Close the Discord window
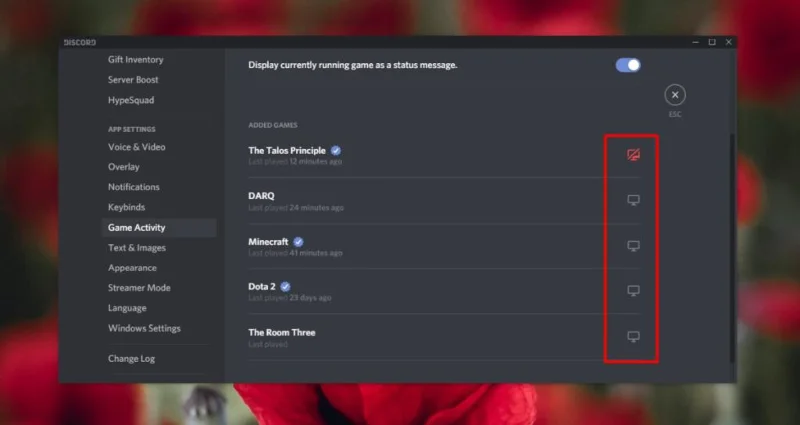 pyautogui.click(x=729, y=42)
